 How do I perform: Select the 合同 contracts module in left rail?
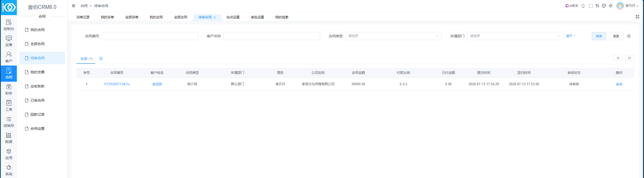(9, 74)
